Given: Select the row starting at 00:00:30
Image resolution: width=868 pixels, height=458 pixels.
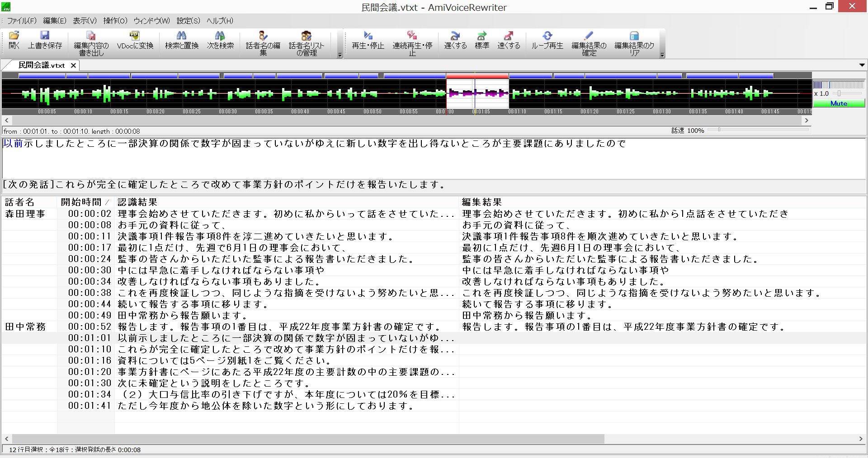Looking at the screenshot, I should (x=434, y=270).
